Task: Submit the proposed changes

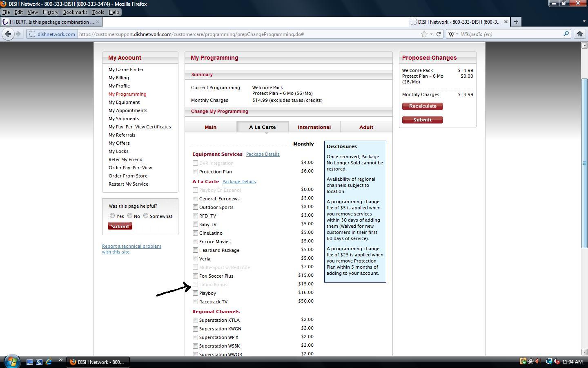Action: click(x=423, y=120)
